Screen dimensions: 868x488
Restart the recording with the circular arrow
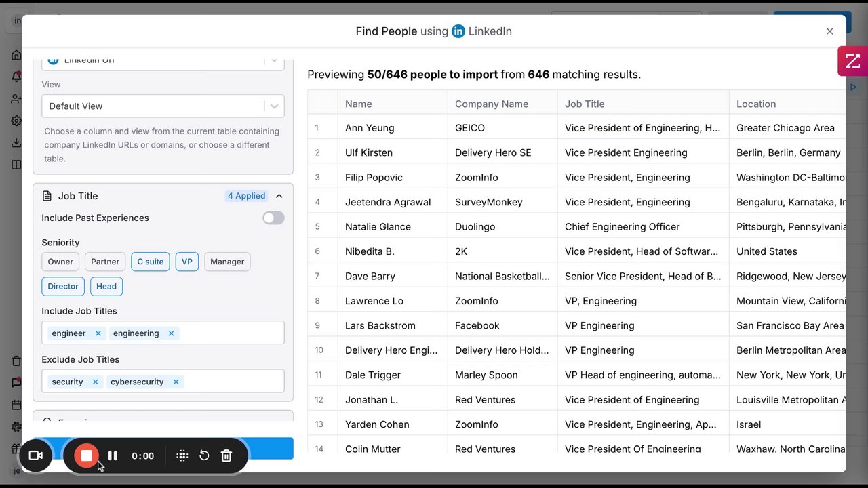point(204,455)
